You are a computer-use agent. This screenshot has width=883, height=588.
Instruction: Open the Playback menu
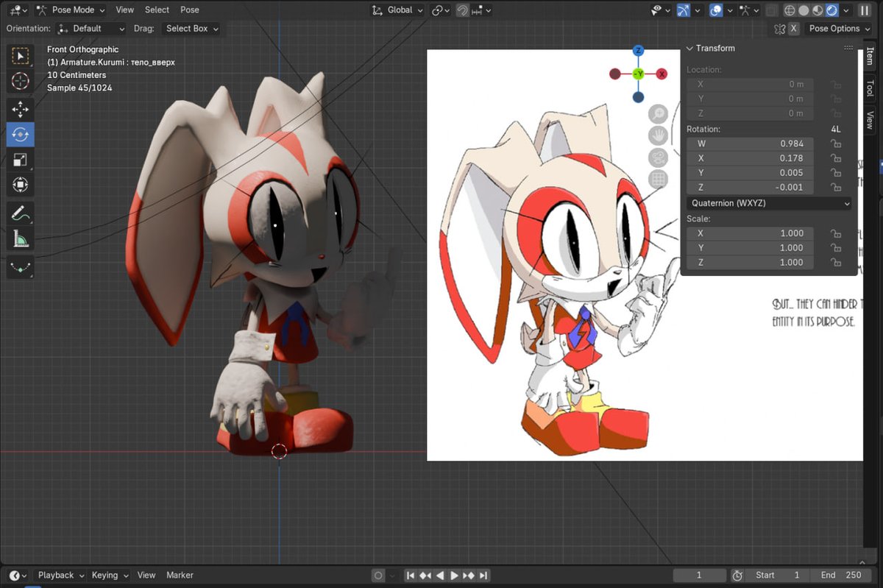tap(60, 575)
